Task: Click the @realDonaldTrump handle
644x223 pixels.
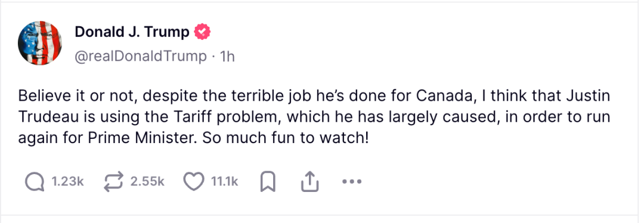Action: [x=141, y=56]
